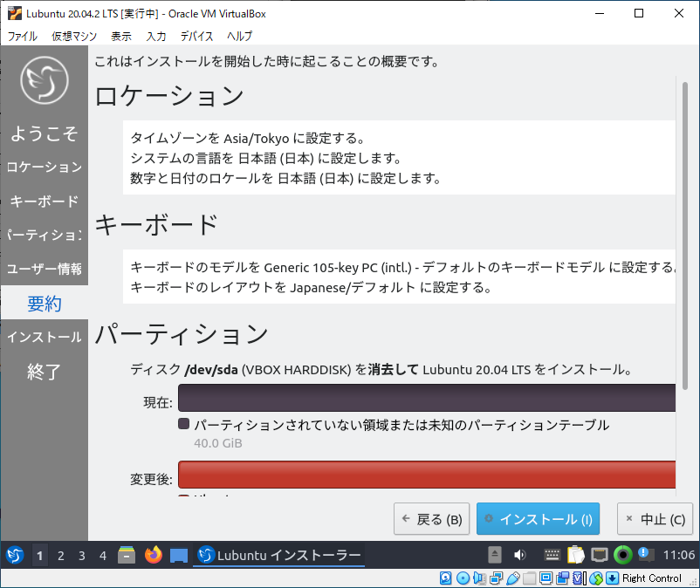The width and height of the screenshot is (700, 588).
Task: Select ロケーション step in sidebar
Action: pos(45,167)
